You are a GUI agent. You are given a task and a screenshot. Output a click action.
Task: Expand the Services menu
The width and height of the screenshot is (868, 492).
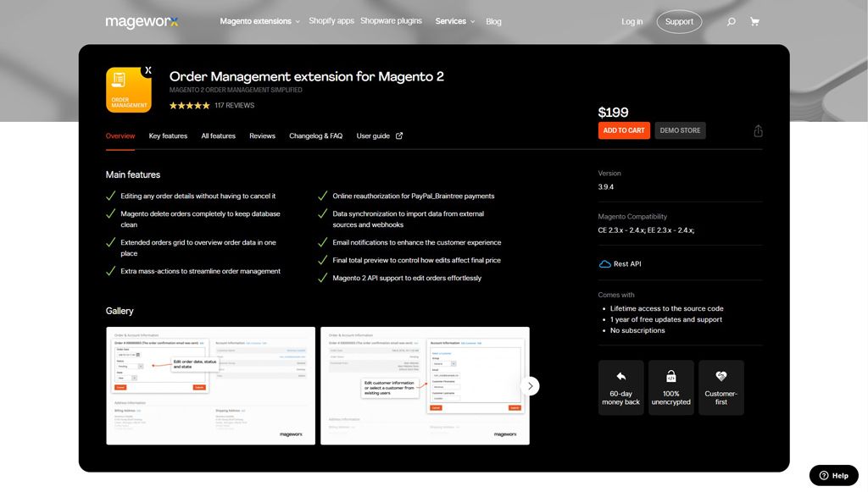coord(449,21)
